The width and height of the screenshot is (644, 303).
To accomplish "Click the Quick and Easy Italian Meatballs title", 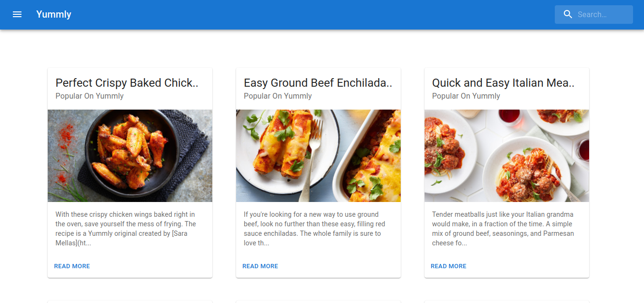I will click(503, 83).
